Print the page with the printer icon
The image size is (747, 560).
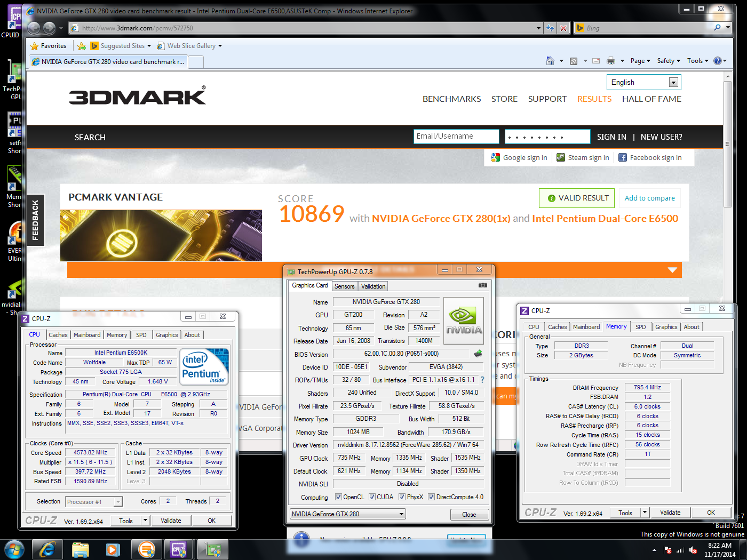[611, 61]
